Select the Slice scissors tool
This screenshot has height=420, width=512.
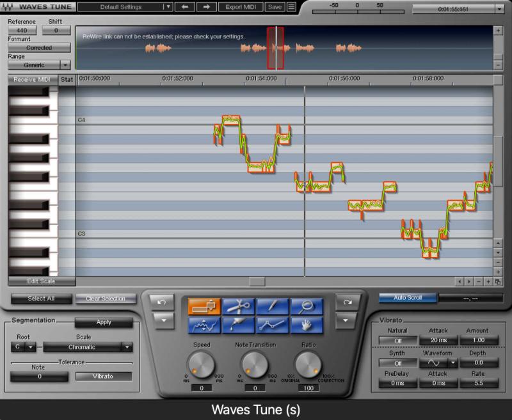238,306
